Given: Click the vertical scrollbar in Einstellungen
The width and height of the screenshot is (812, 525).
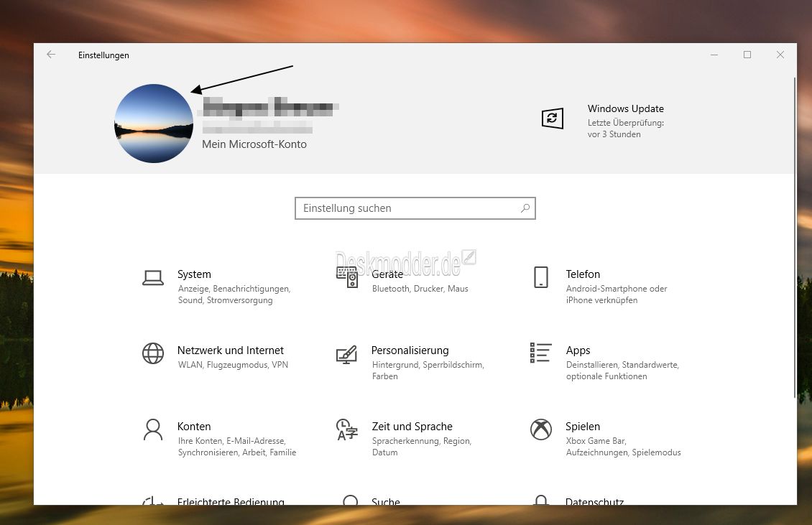Looking at the screenshot, I should pos(794,238).
